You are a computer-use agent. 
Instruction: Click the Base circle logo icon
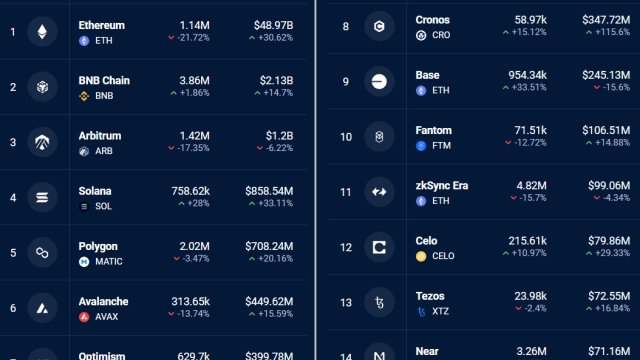tap(379, 82)
